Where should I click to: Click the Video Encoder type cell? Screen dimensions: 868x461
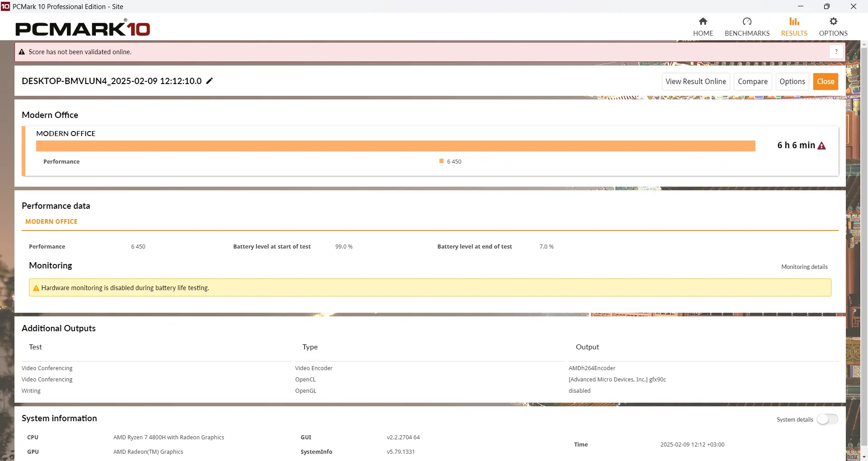pos(314,368)
